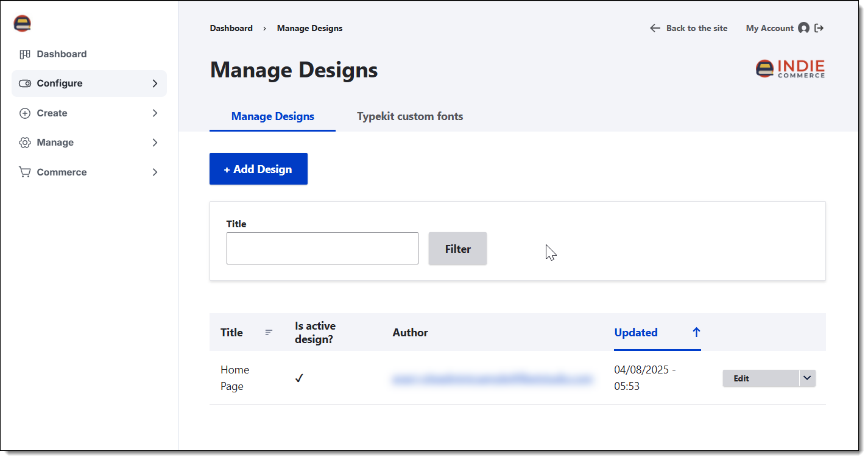Sort by the Title column header
The width and height of the screenshot is (868, 460).
pos(231,333)
